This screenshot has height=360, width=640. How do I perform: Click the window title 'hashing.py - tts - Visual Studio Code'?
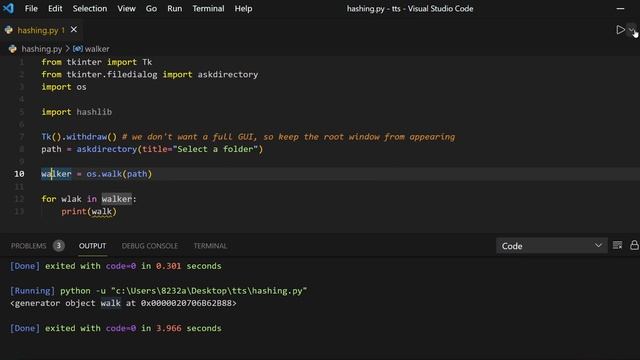(410, 9)
